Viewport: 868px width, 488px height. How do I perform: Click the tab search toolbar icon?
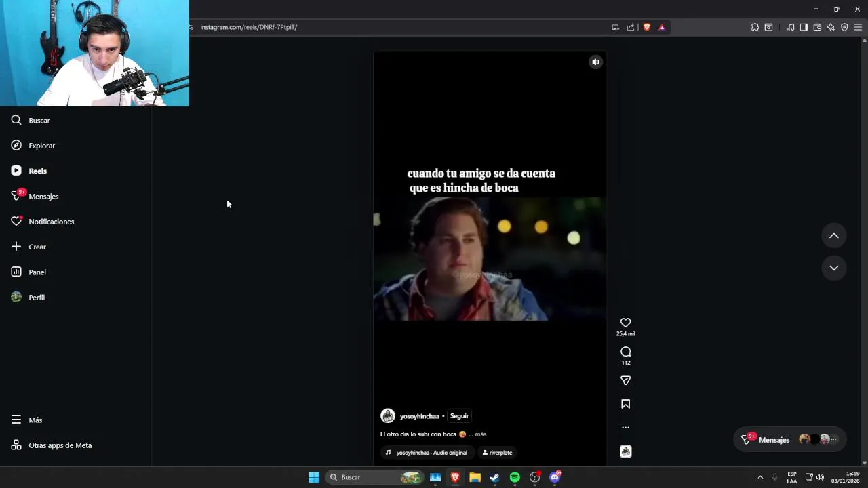pos(768,27)
